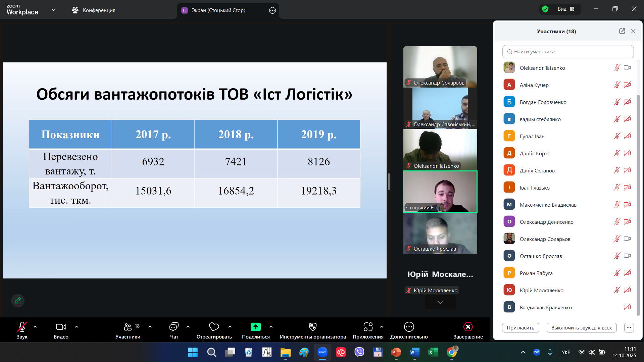Toggle mute for Аліна Кучер
This screenshot has width=644, height=362.
click(617, 85)
